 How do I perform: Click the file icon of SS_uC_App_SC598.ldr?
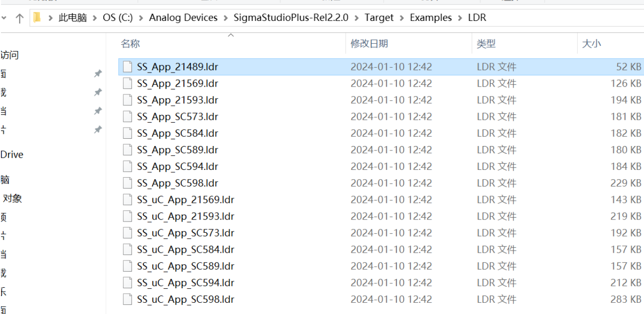pyautogui.click(x=128, y=298)
